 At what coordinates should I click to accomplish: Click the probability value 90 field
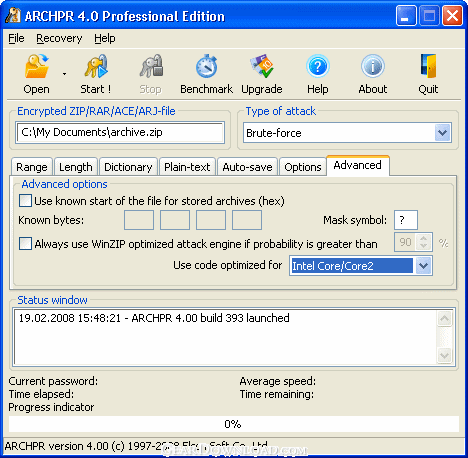pos(406,242)
